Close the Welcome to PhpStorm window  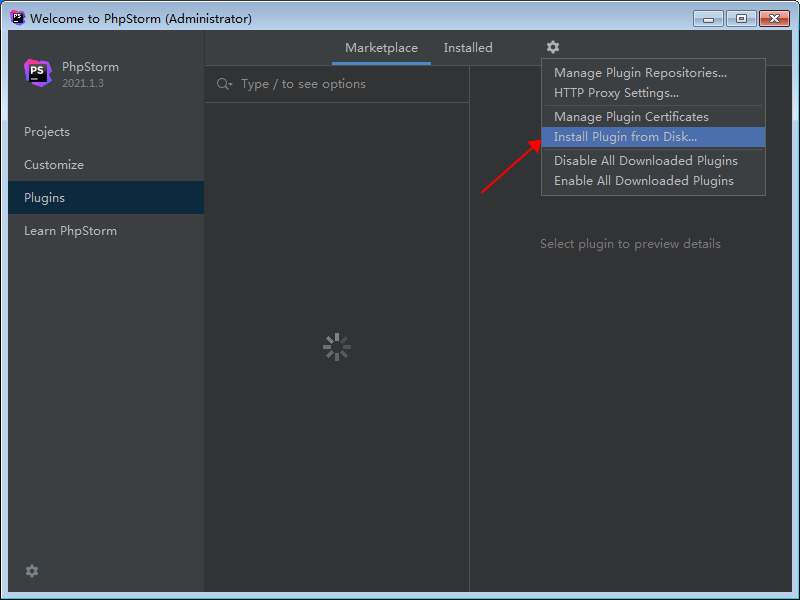(x=774, y=19)
